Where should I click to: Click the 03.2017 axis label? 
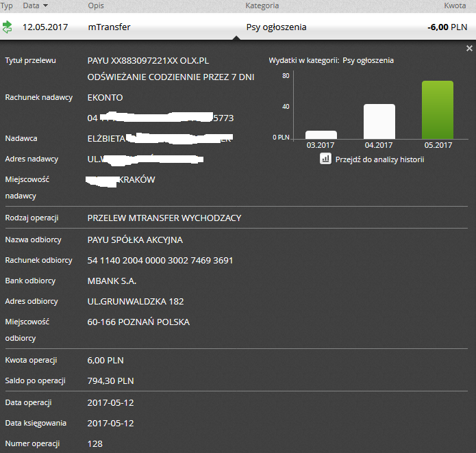(321, 145)
